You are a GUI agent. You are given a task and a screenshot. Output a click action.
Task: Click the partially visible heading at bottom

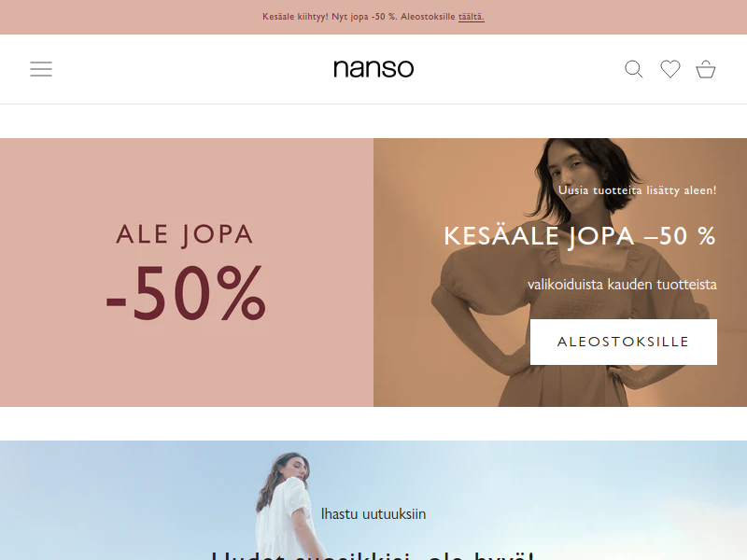tap(373, 555)
